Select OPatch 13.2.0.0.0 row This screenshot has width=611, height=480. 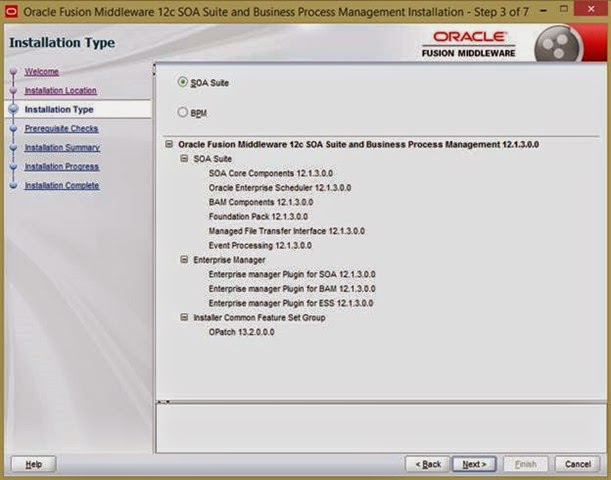[x=241, y=332]
